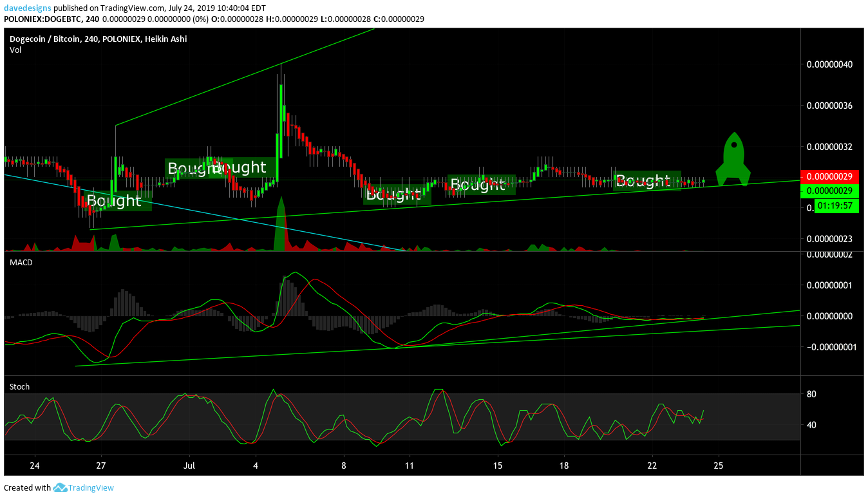Click the tall green volume spike bar

pos(280,225)
